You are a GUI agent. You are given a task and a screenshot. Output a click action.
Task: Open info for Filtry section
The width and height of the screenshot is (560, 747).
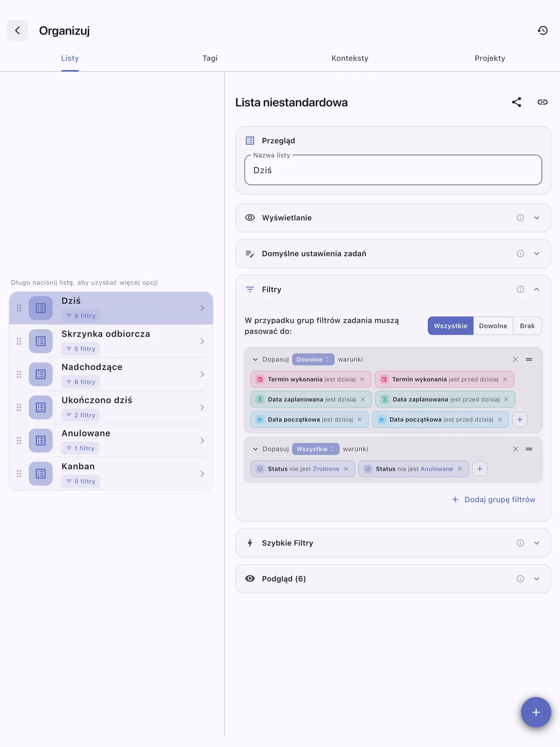click(520, 289)
